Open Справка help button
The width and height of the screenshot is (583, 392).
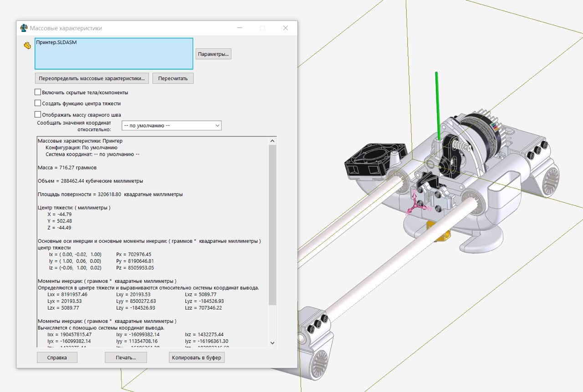point(57,357)
